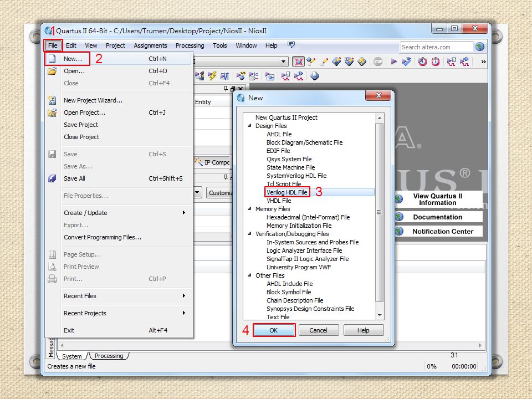The height and width of the screenshot is (399, 532).
Task: Expand the Recent Files submenu arrow
Action: point(183,295)
